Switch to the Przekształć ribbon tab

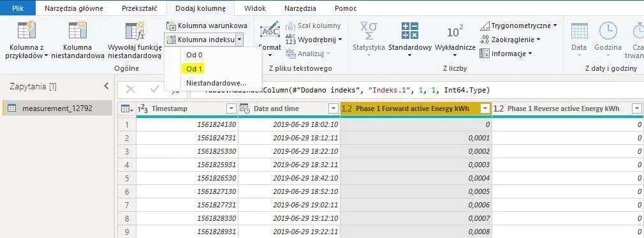139,8
